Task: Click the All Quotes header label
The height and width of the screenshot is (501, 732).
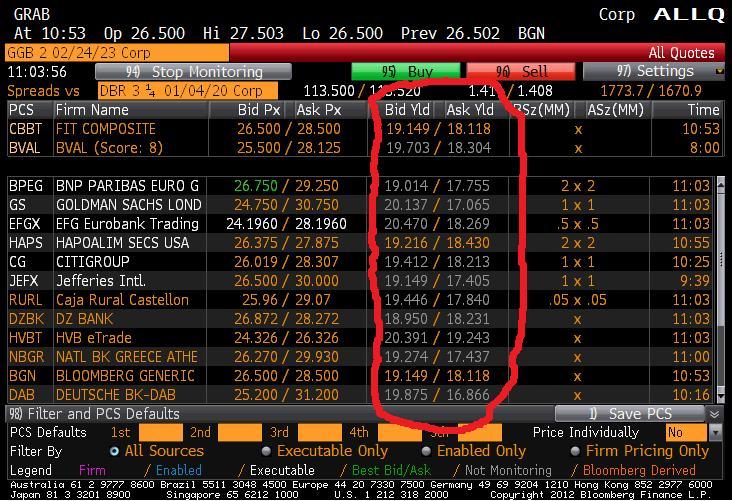Action: pos(681,53)
